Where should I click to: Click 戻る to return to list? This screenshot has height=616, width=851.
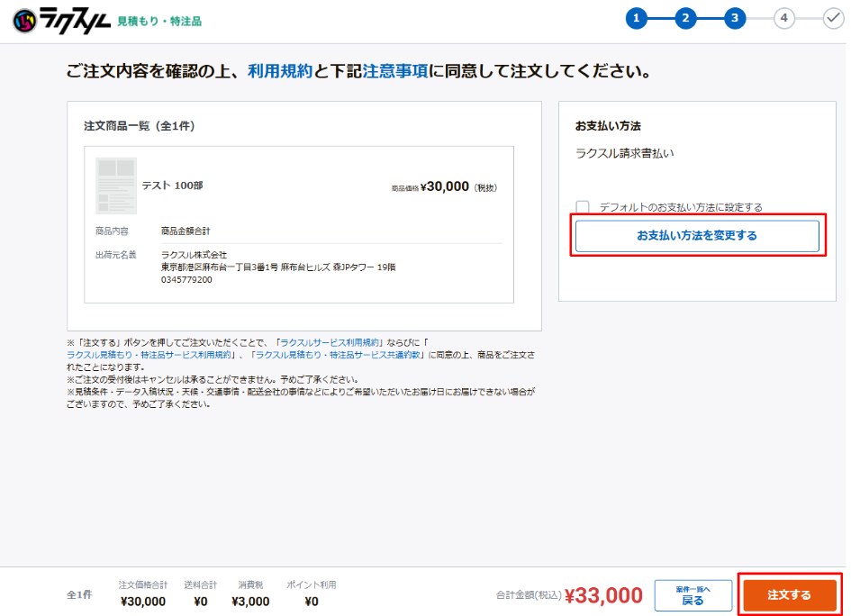coord(693,595)
